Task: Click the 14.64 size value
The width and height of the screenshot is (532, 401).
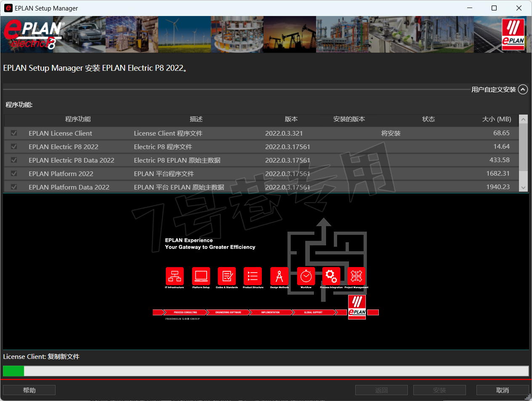Action: [501, 147]
